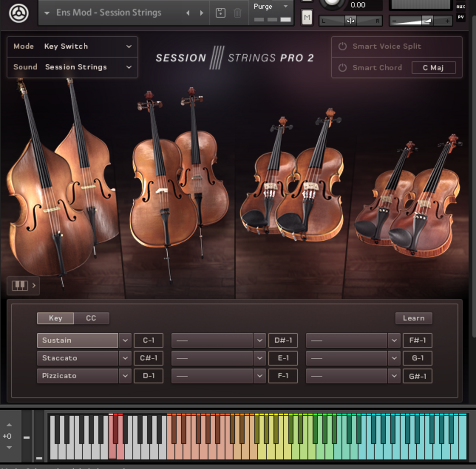This screenshot has height=469, width=476.
Task: Click the next-preset right arrow
Action: pos(201,13)
